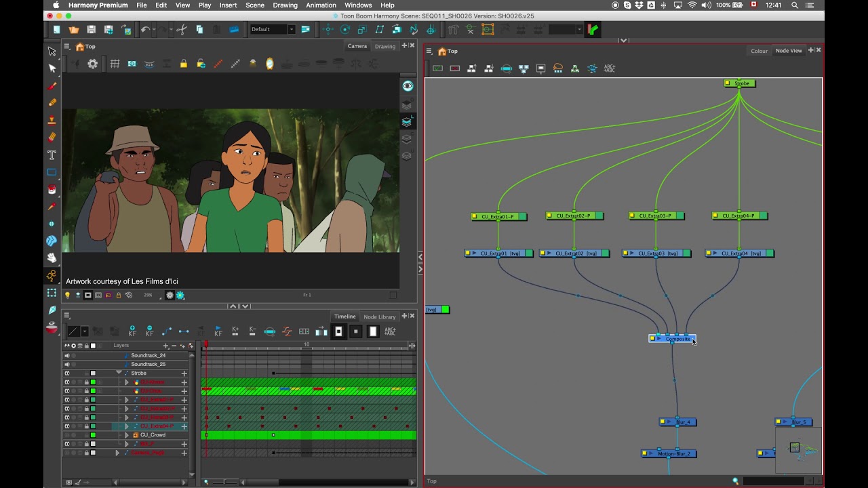Show the grid in the Camera view toolbar
The height and width of the screenshot is (488, 868).
[115, 64]
